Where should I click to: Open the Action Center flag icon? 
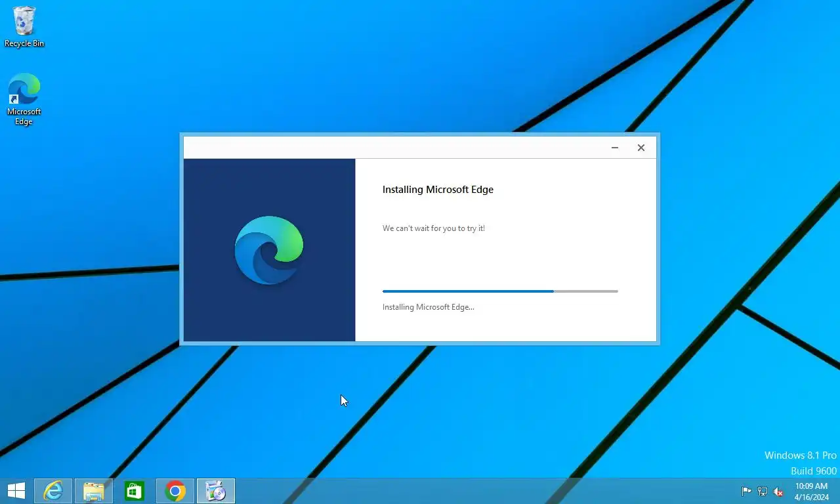coord(746,491)
